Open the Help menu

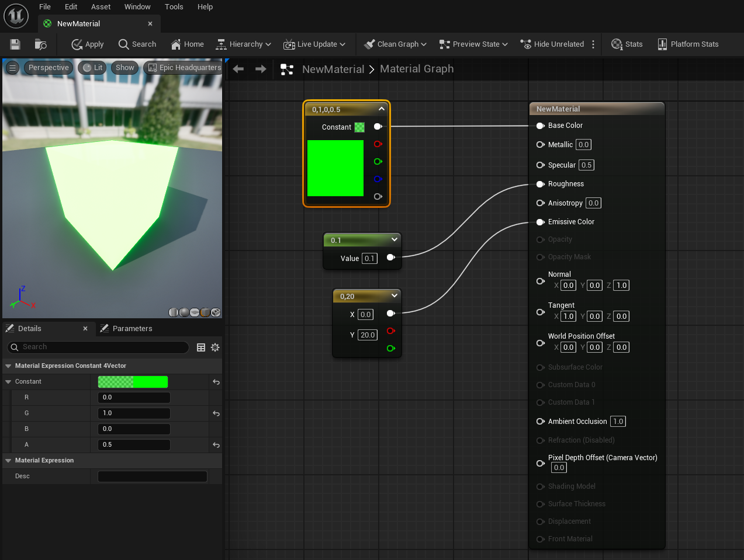click(x=205, y=7)
